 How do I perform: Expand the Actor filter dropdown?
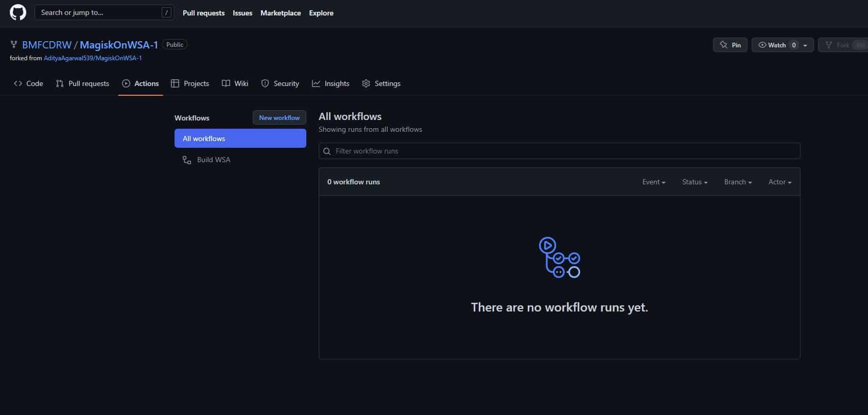click(x=780, y=182)
